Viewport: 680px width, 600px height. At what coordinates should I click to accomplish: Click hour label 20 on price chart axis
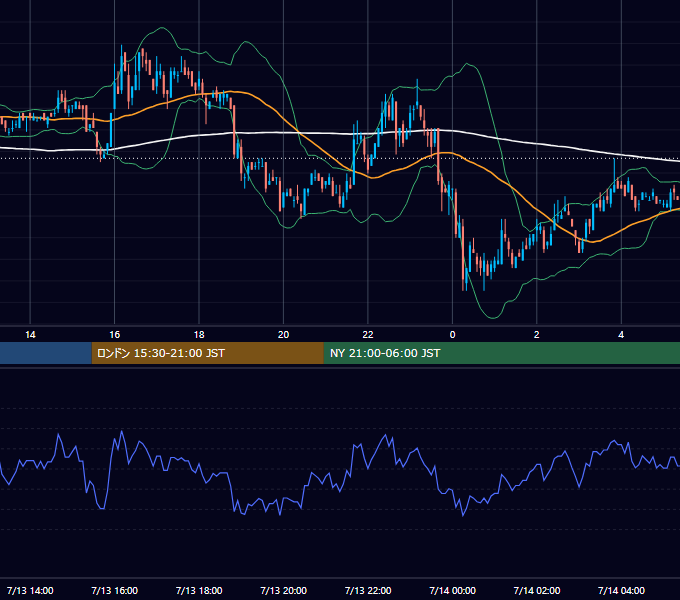click(284, 335)
